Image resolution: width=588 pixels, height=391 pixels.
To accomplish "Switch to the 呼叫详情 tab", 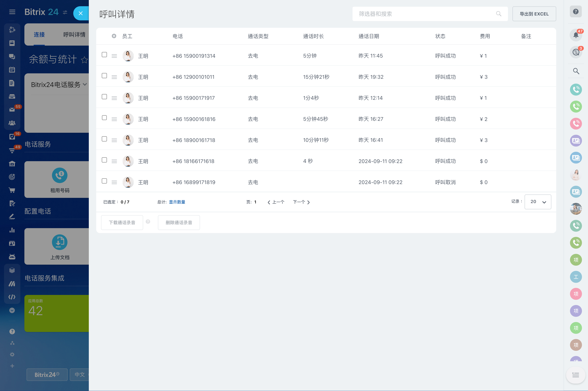I will tap(74, 35).
